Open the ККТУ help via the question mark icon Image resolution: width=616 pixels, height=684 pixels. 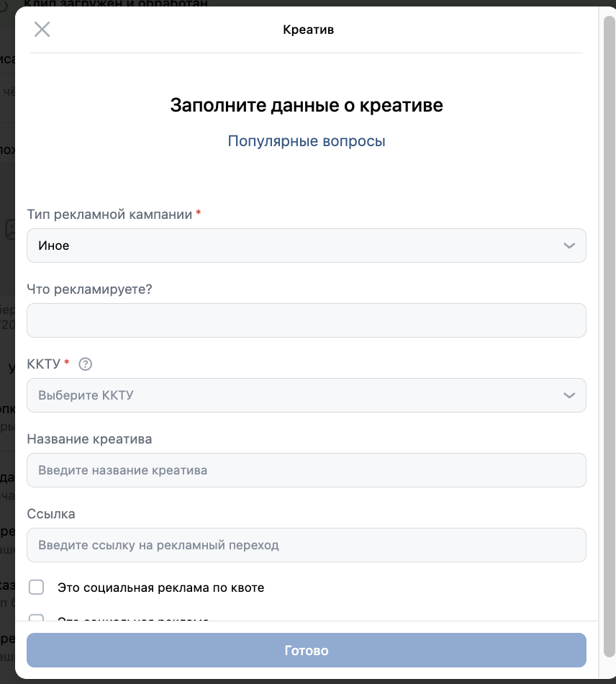point(85,364)
